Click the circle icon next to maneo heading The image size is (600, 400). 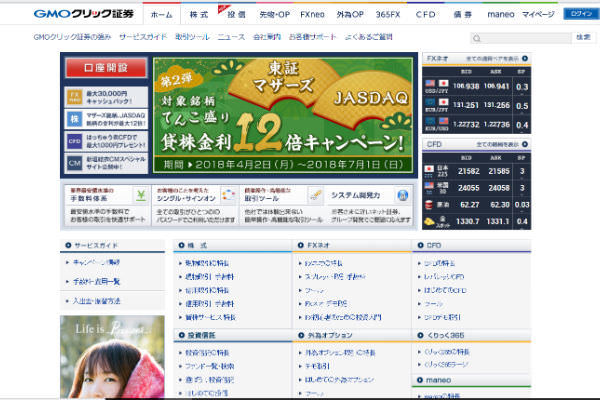(420, 380)
